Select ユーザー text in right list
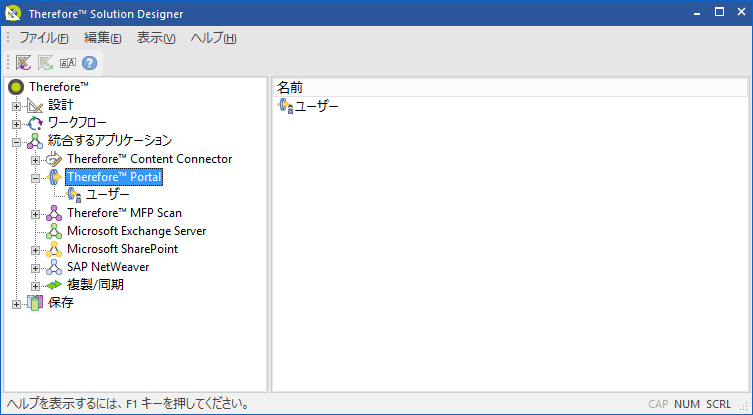 (x=316, y=106)
